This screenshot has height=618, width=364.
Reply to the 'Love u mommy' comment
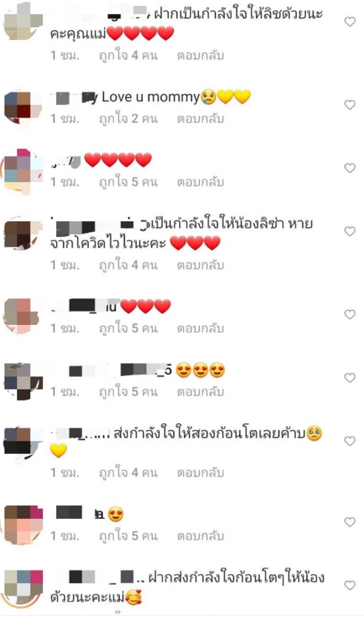point(201,119)
